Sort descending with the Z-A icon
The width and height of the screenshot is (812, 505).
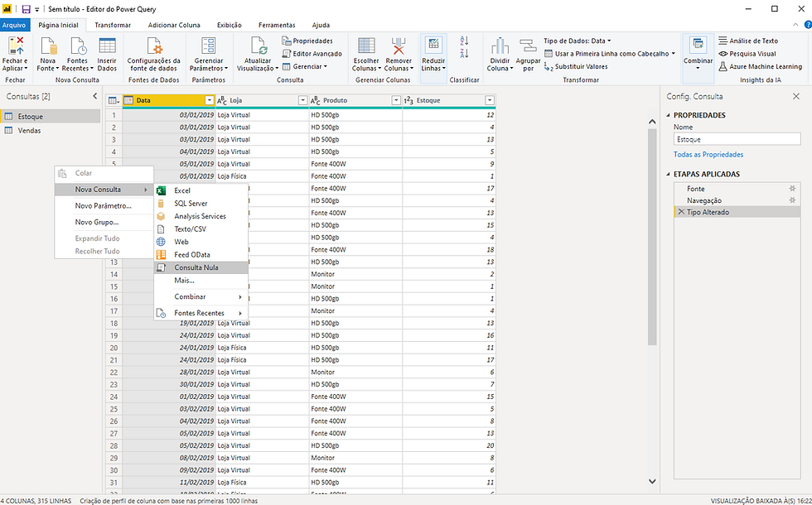[464, 53]
